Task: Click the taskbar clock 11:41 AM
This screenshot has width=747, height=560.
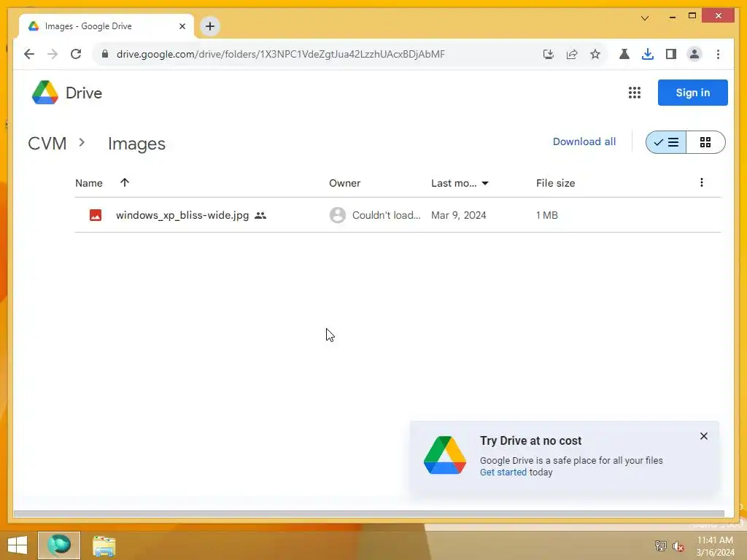Action: (x=715, y=540)
